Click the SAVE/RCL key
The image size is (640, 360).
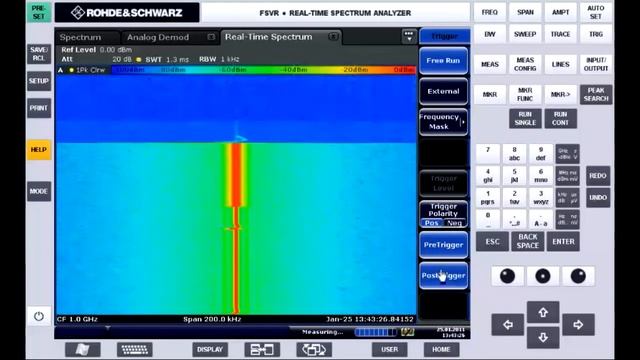coord(39,54)
